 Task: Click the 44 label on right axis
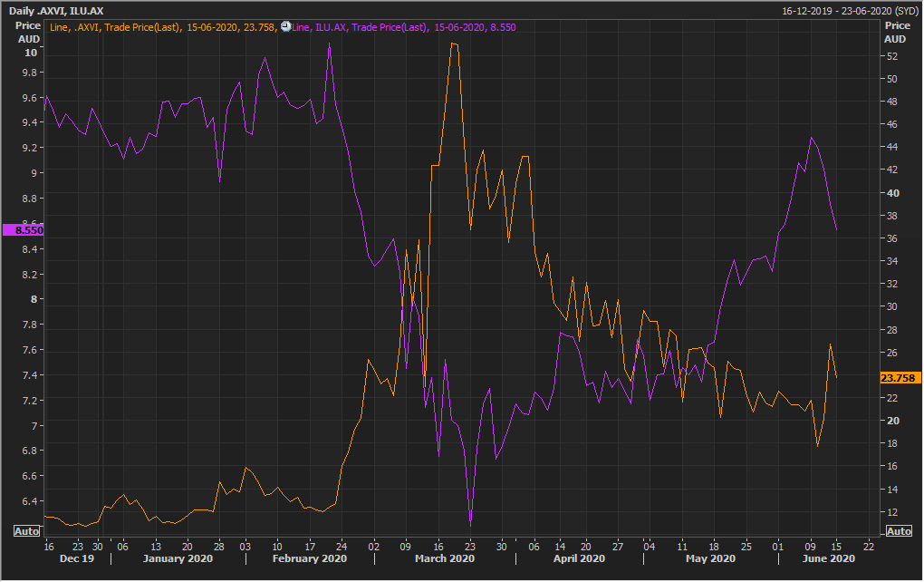tap(892, 148)
